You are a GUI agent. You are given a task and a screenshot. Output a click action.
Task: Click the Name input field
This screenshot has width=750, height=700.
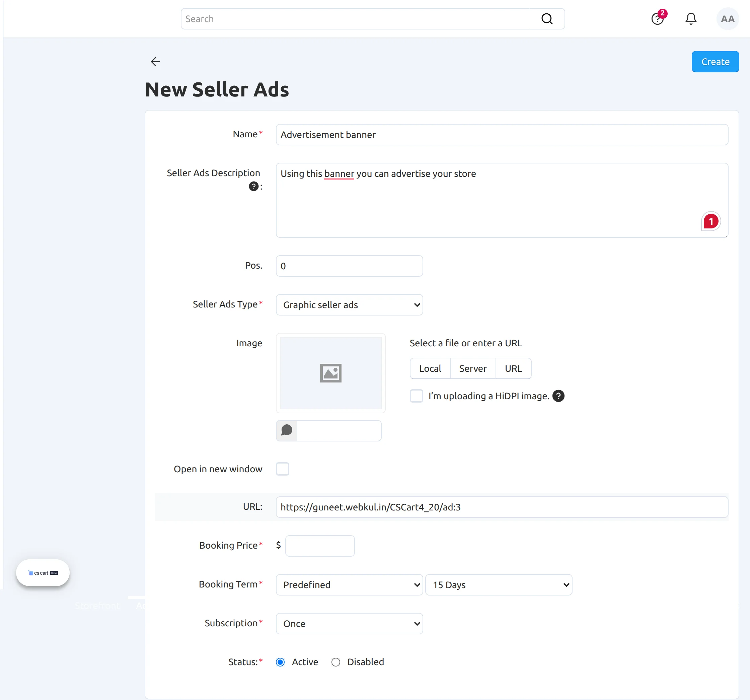click(x=502, y=135)
